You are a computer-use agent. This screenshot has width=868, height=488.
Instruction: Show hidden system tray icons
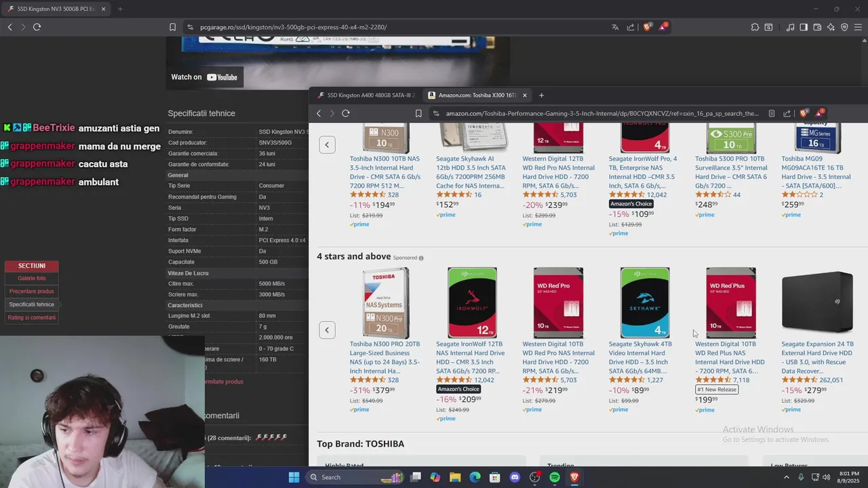coord(787,477)
